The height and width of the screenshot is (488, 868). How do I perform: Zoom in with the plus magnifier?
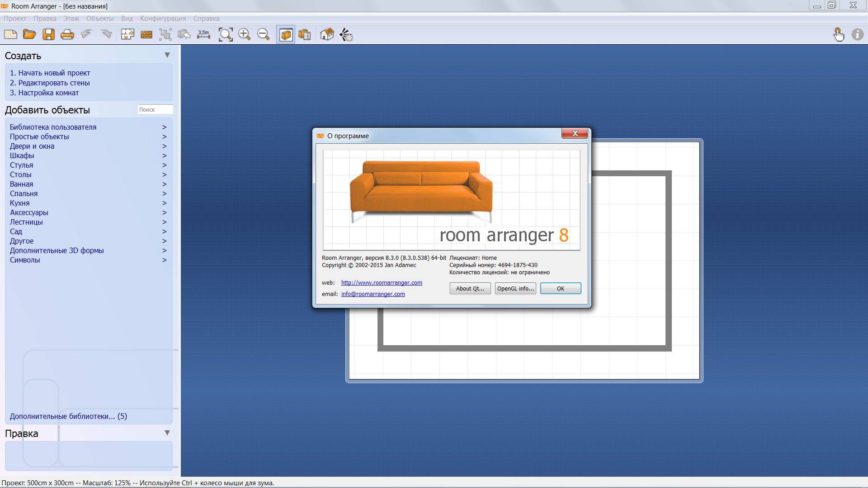(245, 34)
